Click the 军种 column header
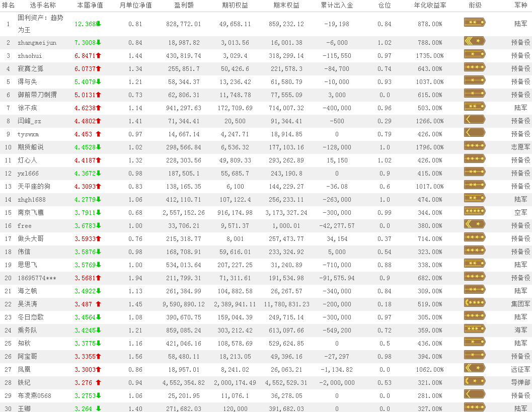The height and width of the screenshot is (412, 532). (x=520, y=5)
